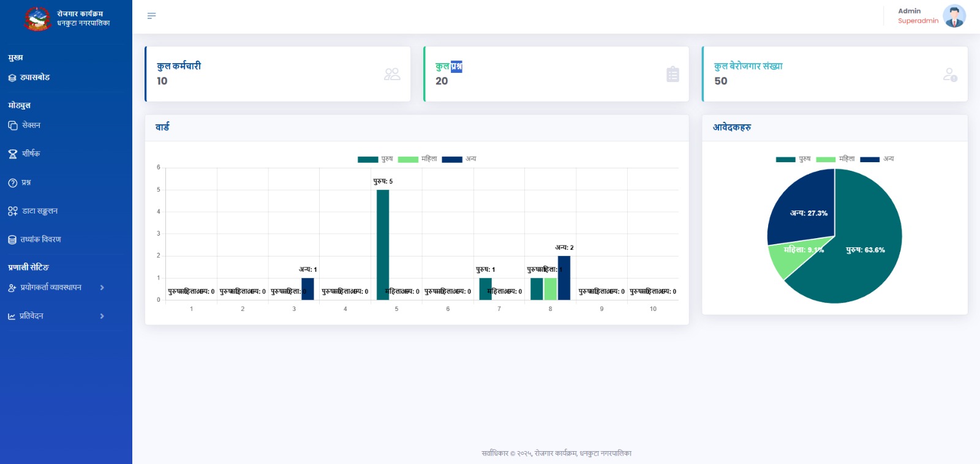The image size is (980, 464).
Task: Click the कुल प्रश्न clipboard icon
Action: (x=673, y=74)
